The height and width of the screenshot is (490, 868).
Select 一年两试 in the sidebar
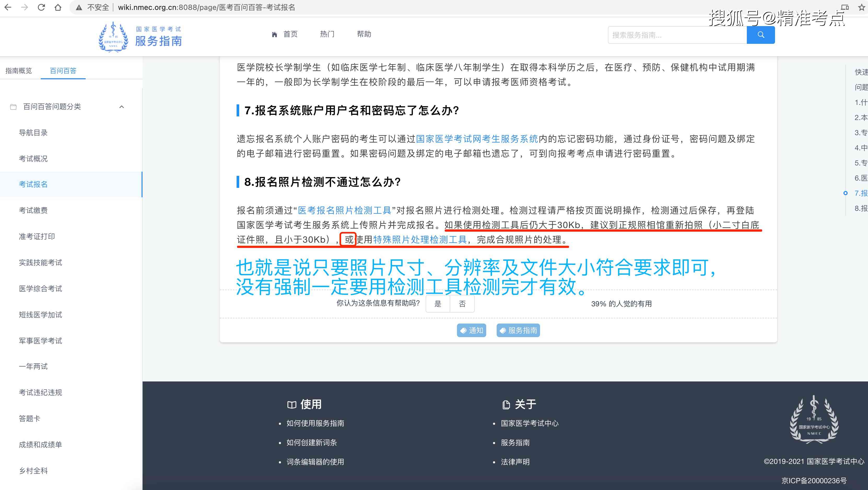[33, 366]
